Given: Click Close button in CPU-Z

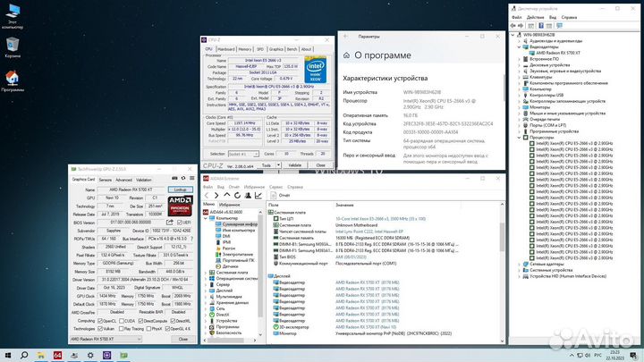Looking at the screenshot, I should tap(321, 165).
